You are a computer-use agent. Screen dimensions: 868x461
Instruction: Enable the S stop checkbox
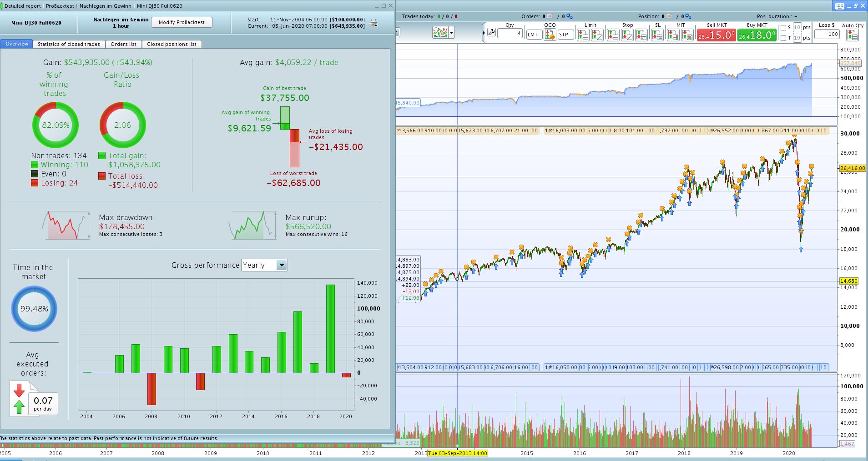click(x=783, y=28)
